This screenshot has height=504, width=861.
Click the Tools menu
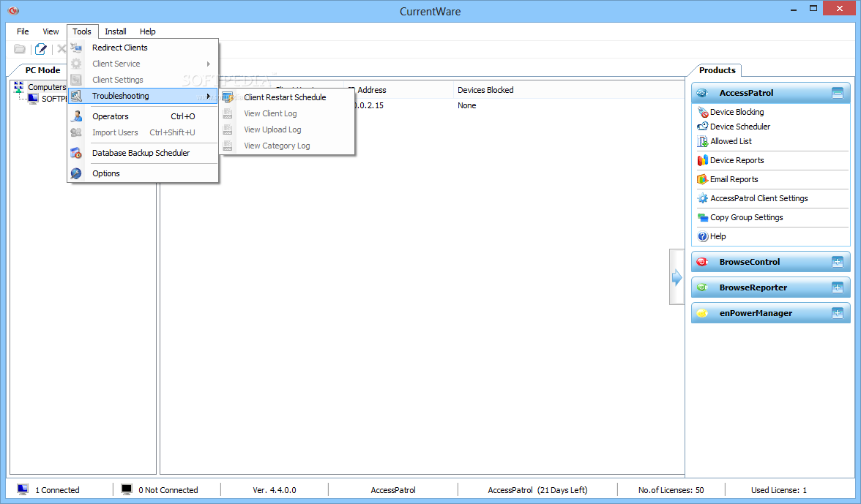click(82, 31)
